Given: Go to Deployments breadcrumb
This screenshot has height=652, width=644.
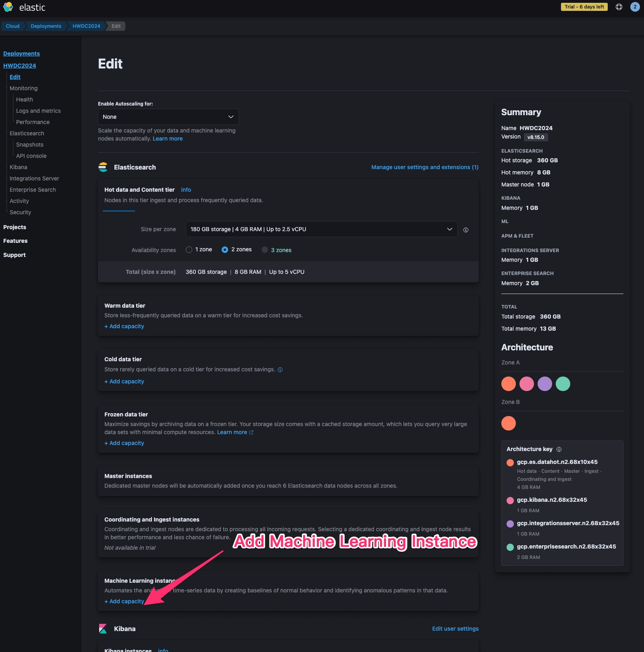Looking at the screenshot, I should (46, 26).
